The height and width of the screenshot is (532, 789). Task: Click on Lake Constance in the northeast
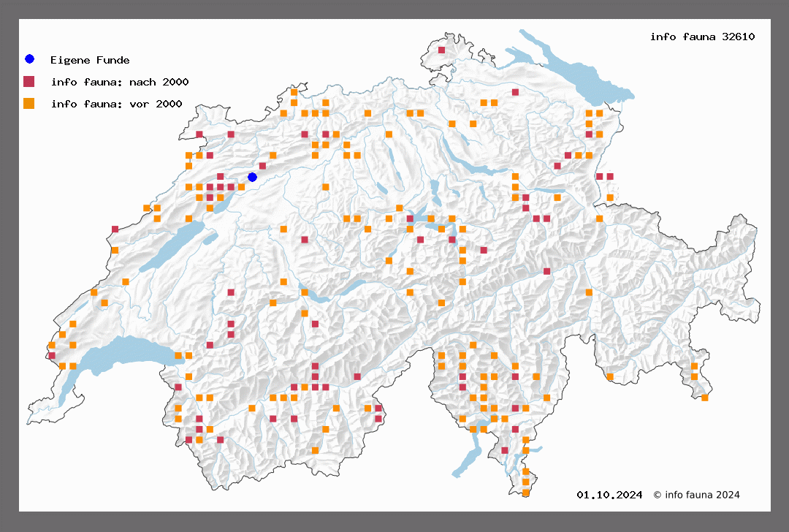577,72
